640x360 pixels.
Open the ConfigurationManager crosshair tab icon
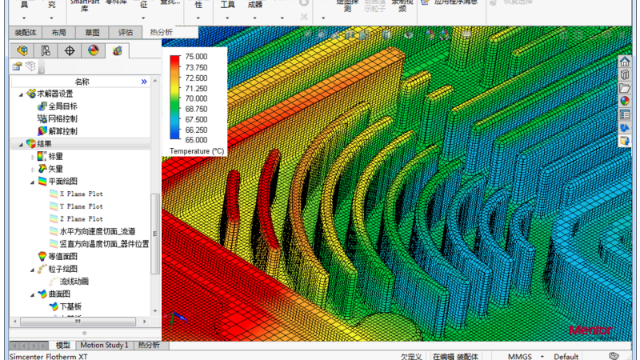point(69,51)
